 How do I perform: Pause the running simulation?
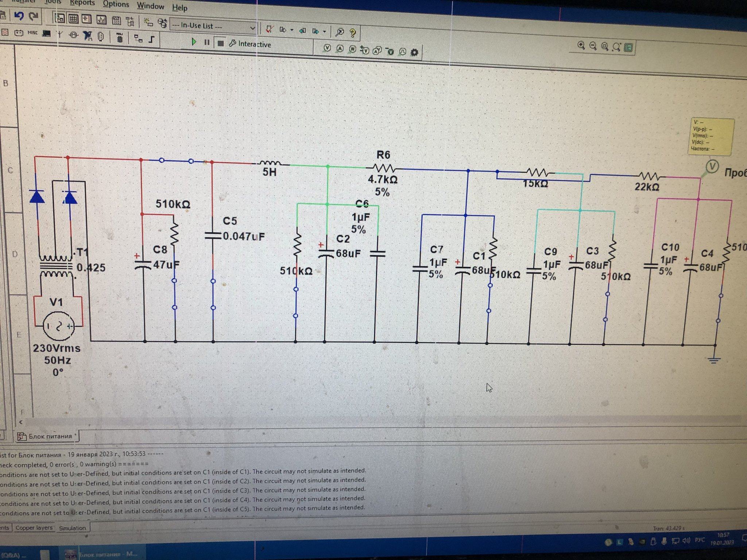(x=207, y=42)
